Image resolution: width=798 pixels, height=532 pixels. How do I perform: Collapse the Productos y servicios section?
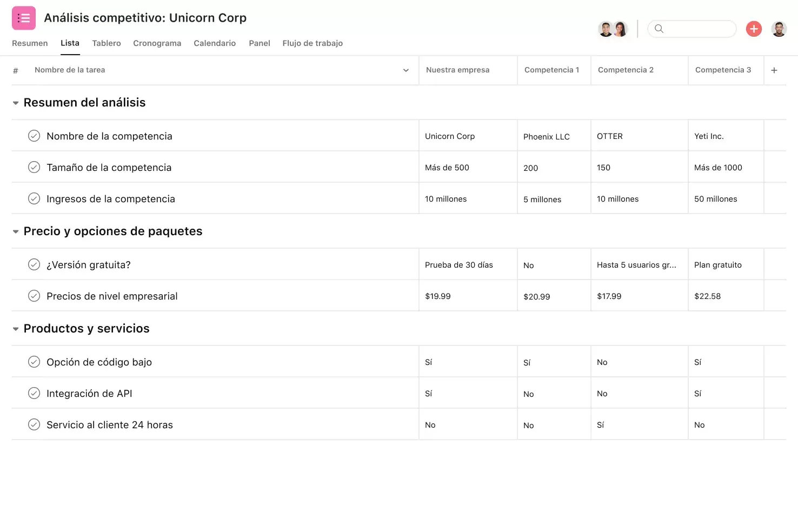[x=16, y=329]
